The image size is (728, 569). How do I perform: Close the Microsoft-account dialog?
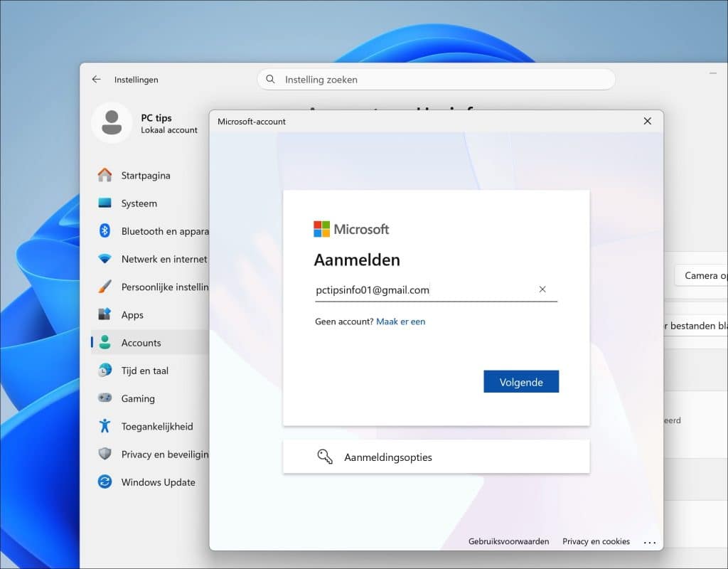pyautogui.click(x=647, y=121)
